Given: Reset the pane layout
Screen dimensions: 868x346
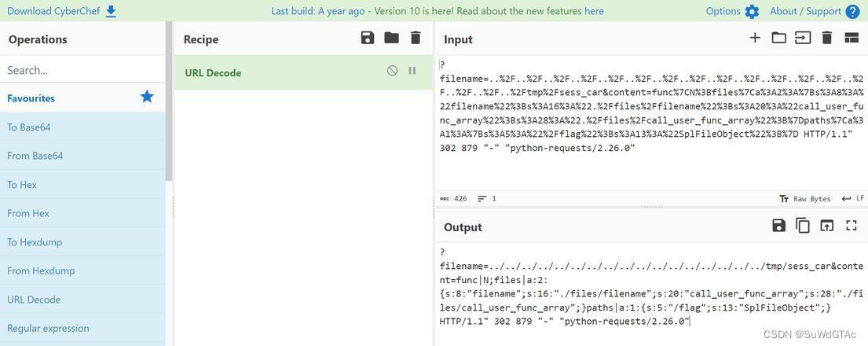Looking at the screenshot, I should [x=851, y=38].
